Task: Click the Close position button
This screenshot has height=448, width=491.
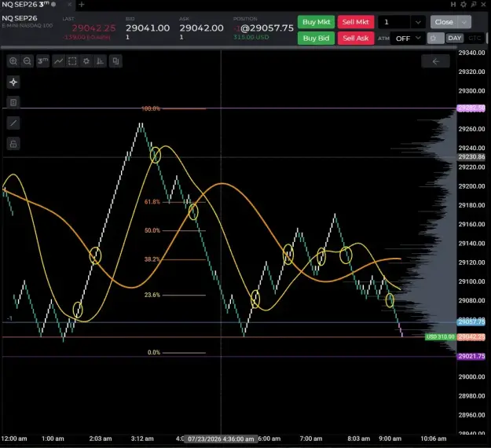Action: click(444, 22)
